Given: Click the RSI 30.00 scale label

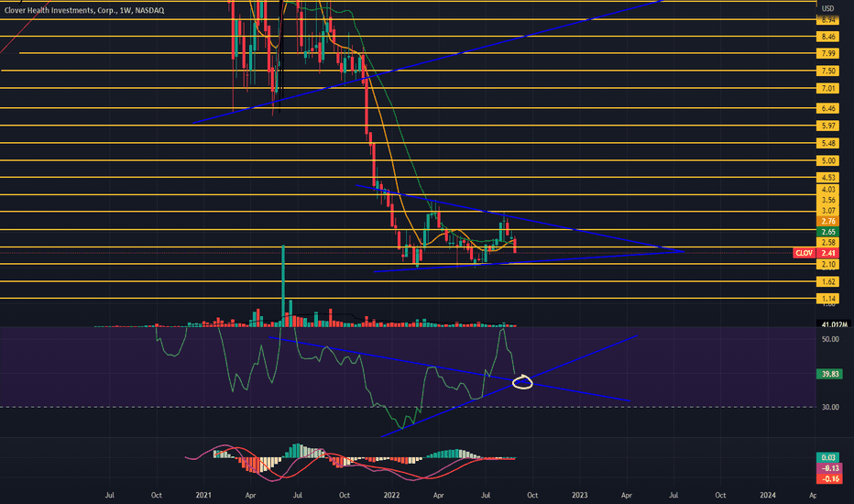Looking at the screenshot, I should tap(830, 407).
